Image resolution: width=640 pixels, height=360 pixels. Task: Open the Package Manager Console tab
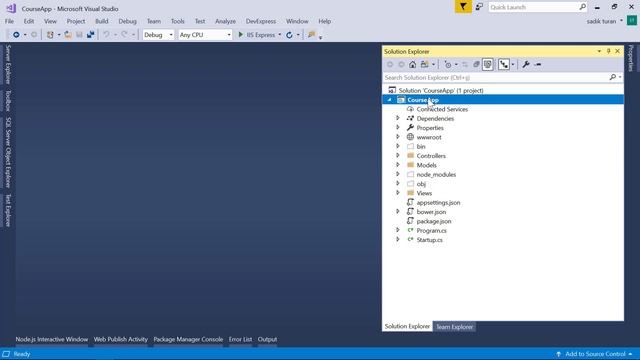tap(188, 339)
